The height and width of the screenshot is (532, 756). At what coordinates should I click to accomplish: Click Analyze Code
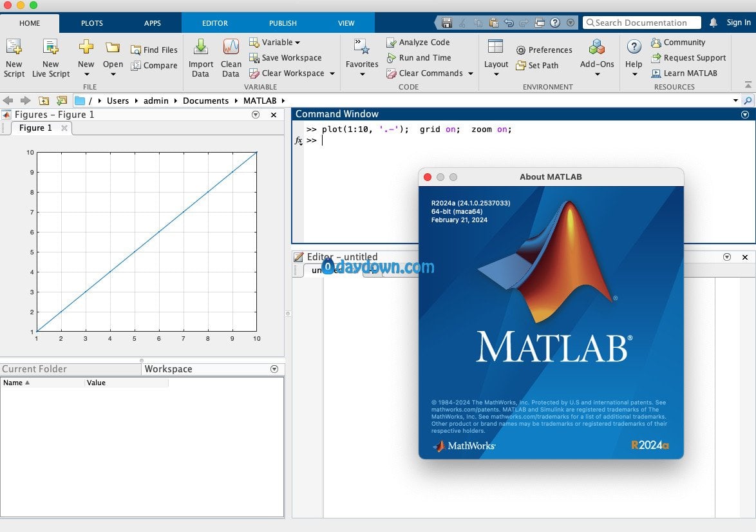418,42
